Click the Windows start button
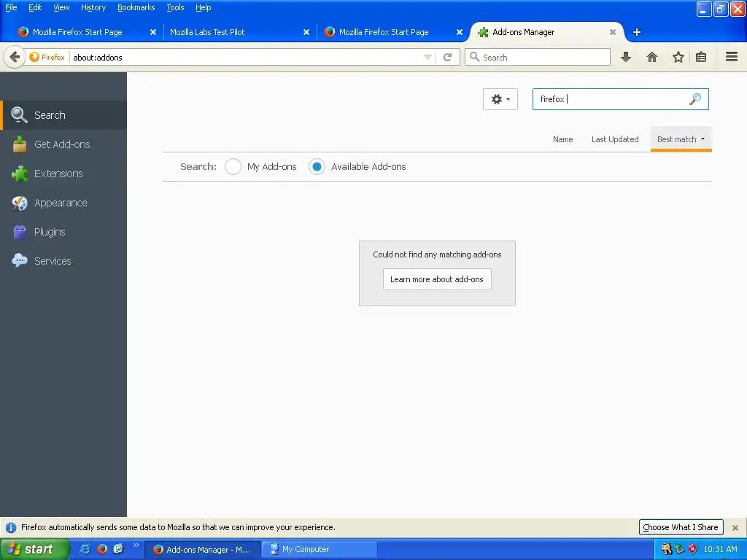Image resolution: width=747 pixels, height=560 pixels. [x=34, y=549]
